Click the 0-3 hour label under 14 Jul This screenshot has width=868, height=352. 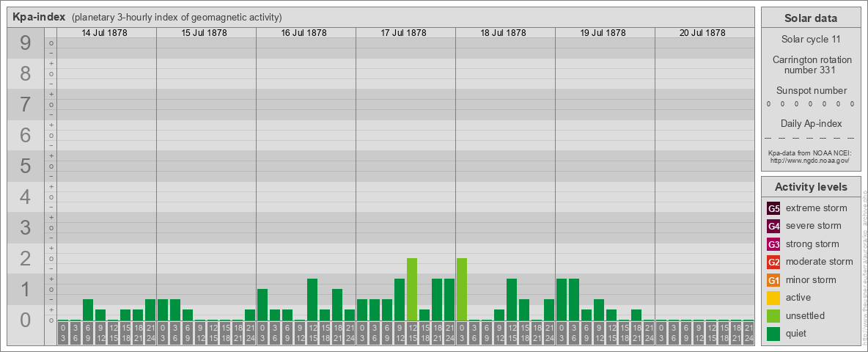click(x=63, y=334)
